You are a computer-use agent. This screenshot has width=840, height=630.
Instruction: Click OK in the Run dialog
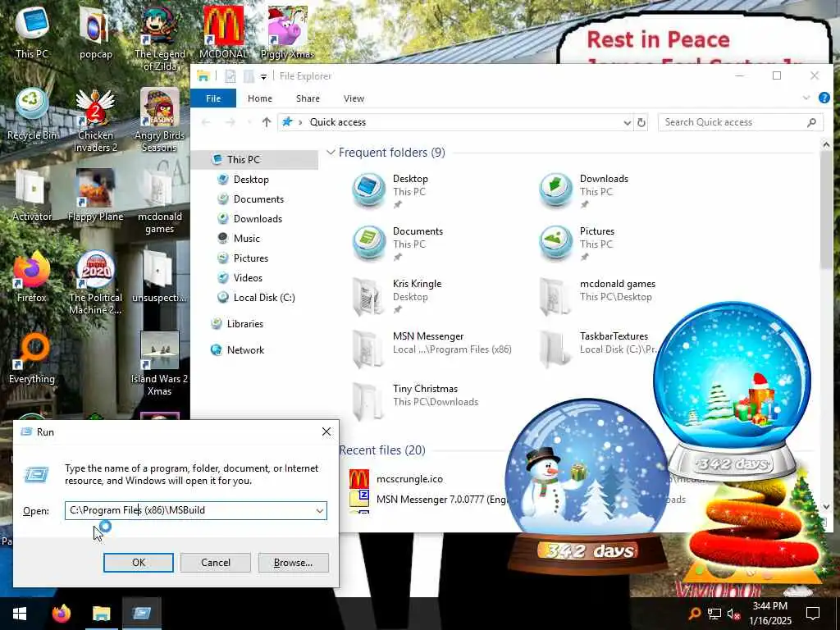point(138,563)
